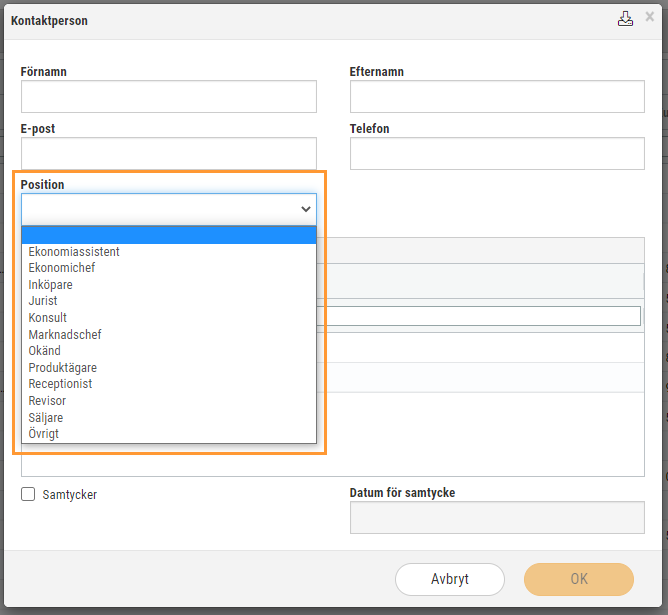Click the Avbryt button
The width and height of the screenshot is (668, 615).
pyautogui.click(x=449, y=579)
